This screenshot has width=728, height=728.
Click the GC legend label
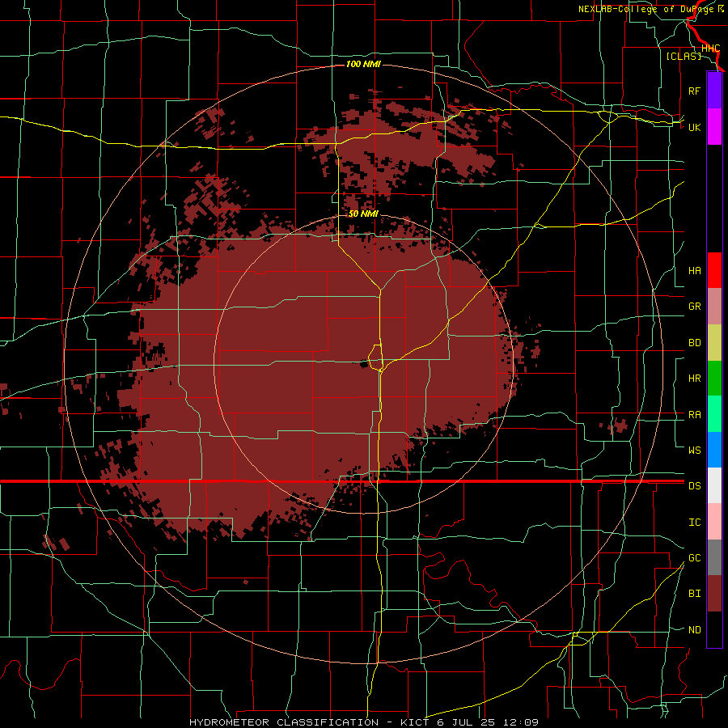pos(694,557)
